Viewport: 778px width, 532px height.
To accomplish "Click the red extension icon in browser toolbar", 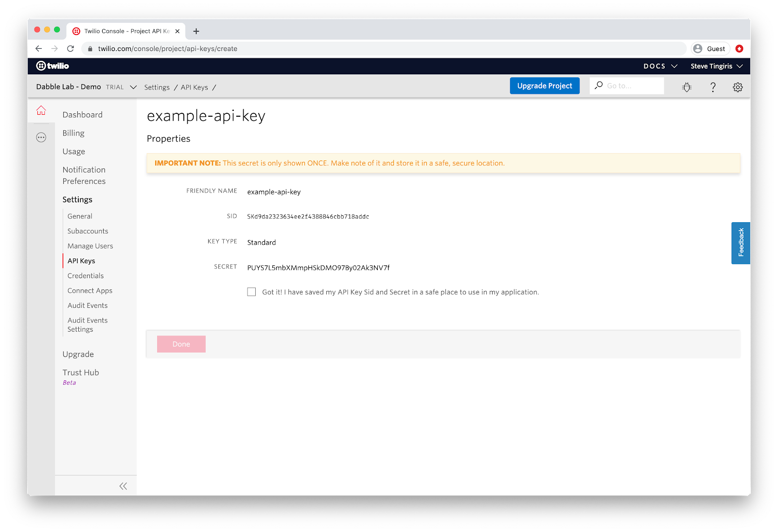I will [x=739, y=49].
